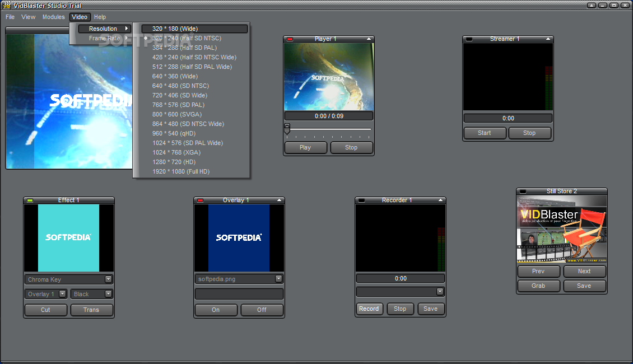The width and height of the screenshot is (633, 364).
Task: Open the File menu
Action: pos(10,17)
